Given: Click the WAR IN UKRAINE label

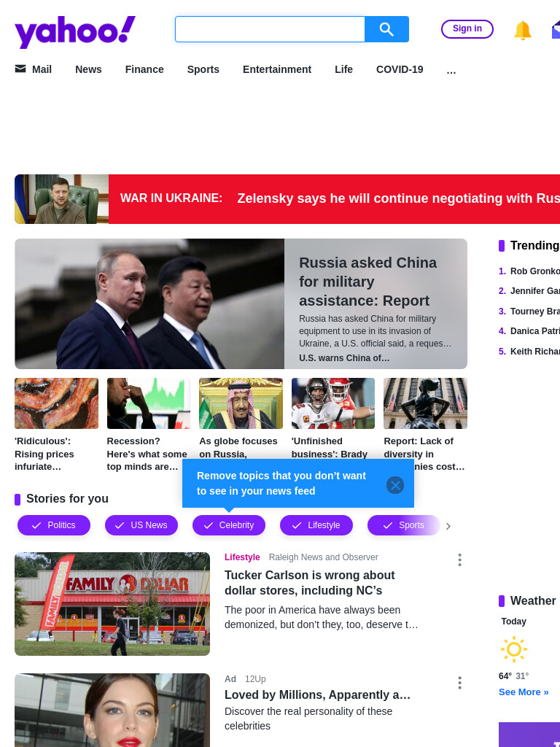Looking at the screenshot, I should click(x=171, y=198).
